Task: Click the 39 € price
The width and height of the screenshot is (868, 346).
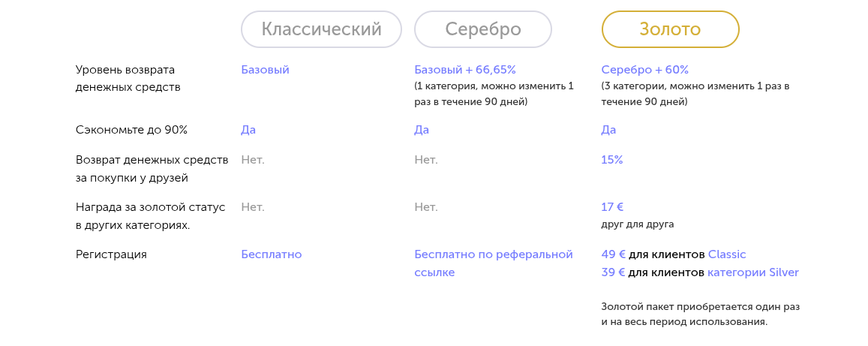Action: 613,272
